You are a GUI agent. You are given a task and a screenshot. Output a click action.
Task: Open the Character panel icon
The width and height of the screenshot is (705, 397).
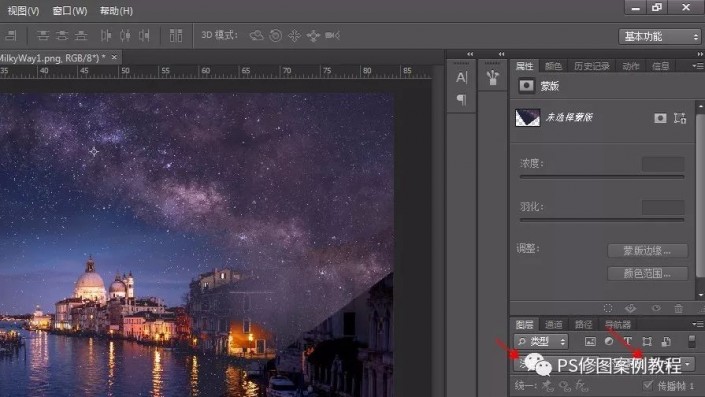coord(461,77)
